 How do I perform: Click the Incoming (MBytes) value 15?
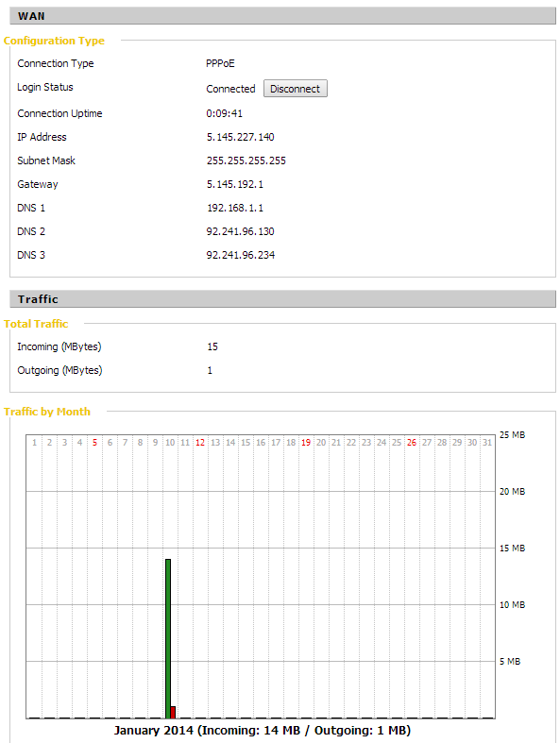(x=212, y=346)
